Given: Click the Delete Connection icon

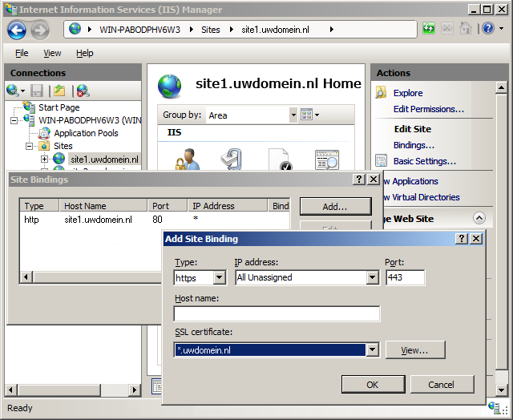Looking at the screenshot, I should (83, 91).
